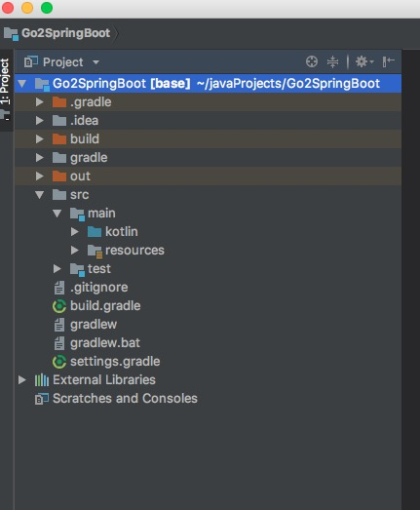The image size is (420, 510).
Task: Select the .idea folder name
Action: (x=84, y=121)
